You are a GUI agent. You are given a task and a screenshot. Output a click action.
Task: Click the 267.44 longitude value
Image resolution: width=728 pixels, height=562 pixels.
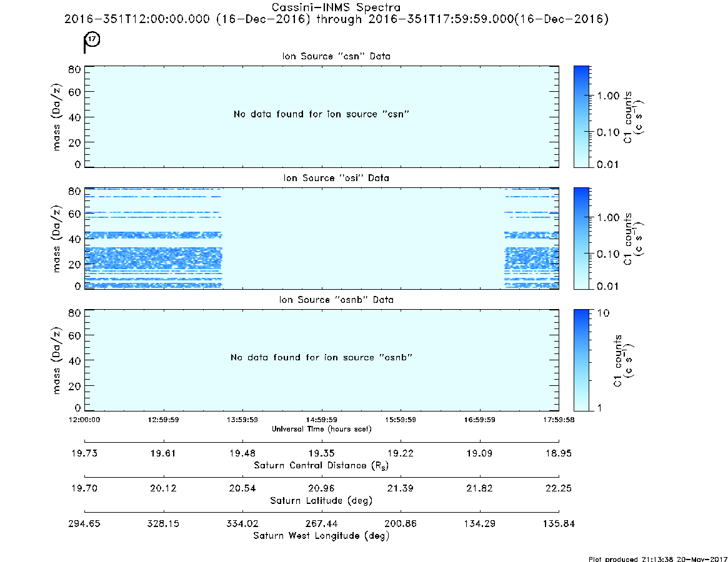[x=321, y=523]
